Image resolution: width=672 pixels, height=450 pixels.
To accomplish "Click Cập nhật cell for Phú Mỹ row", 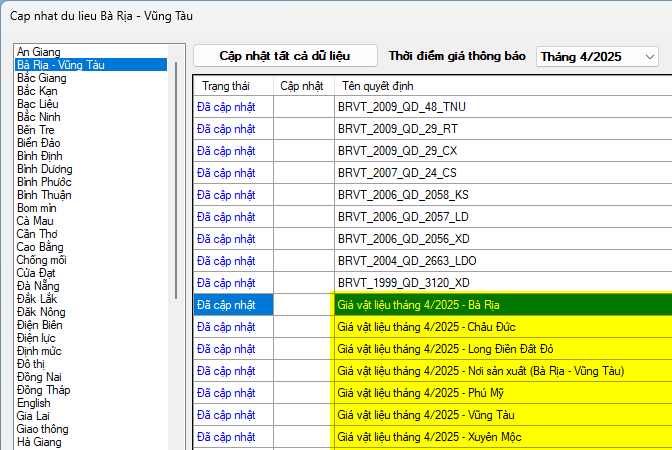I will point(303,393).
